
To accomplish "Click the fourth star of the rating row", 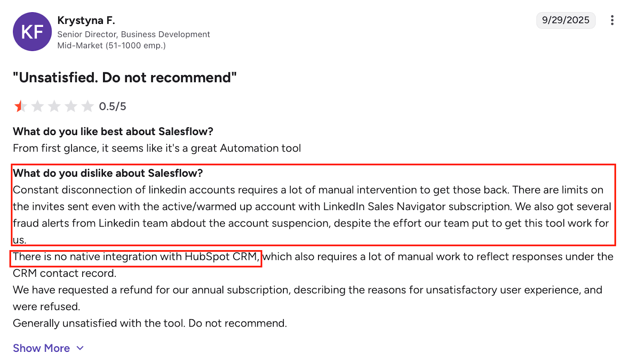I will tap(71, 106).
